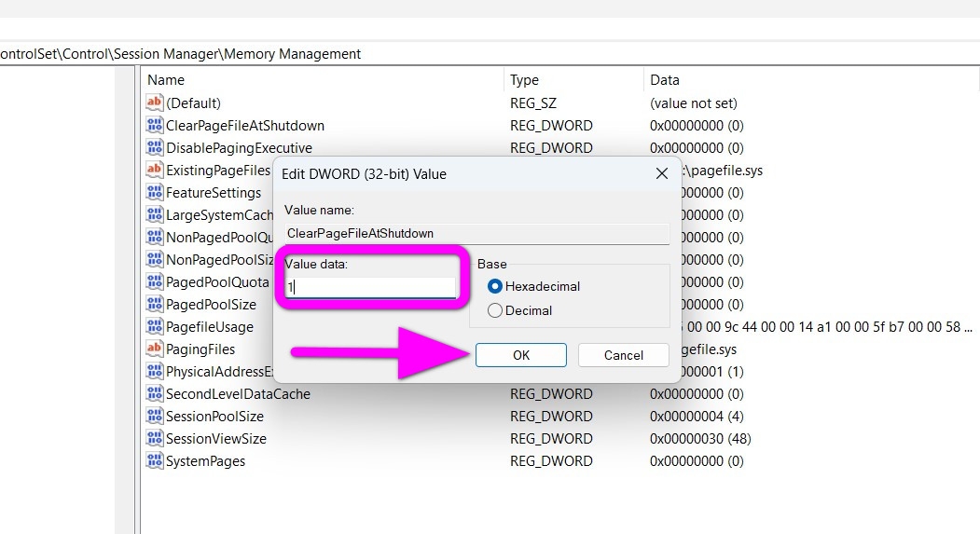Select the PagedPoolSize entry name
Screen dimensions: 980x534
[x=211, y=305]
